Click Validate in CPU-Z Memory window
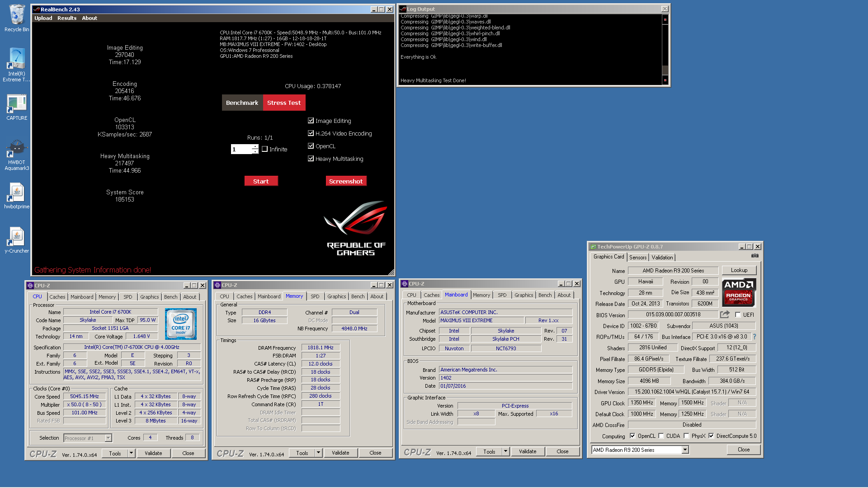Image resolution: width=868 pixels, height=488 pixels. point(340,453)
